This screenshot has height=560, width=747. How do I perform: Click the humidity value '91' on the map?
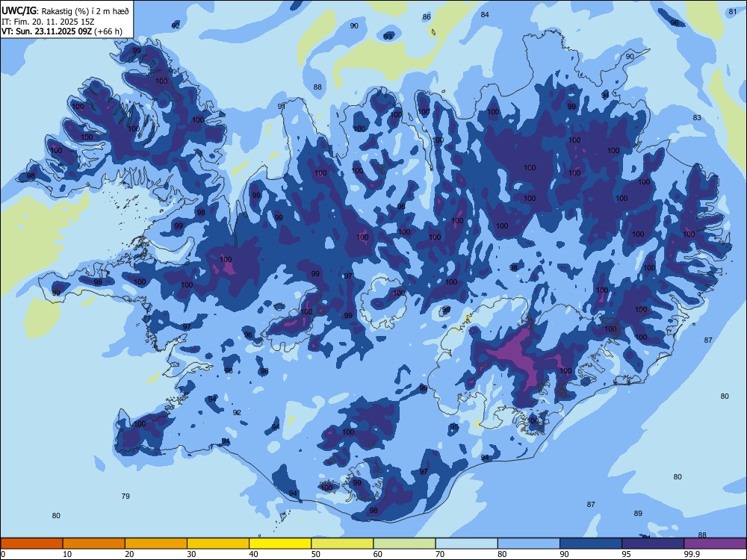coord(282,106)
